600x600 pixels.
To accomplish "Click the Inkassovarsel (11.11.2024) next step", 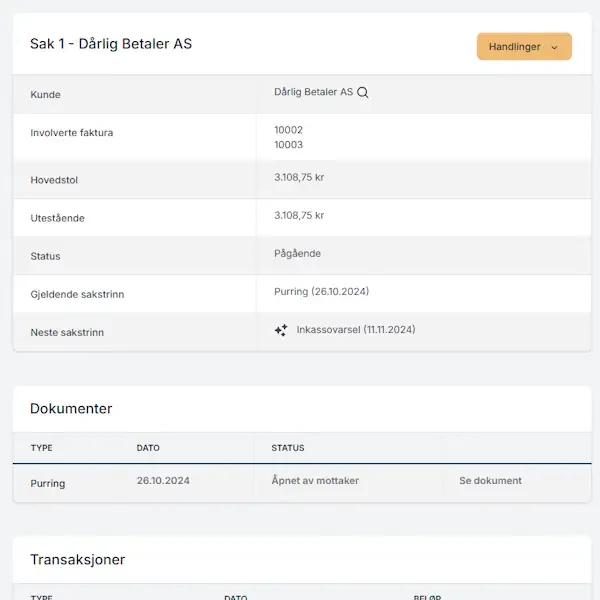I will click(x=356, y=330).
